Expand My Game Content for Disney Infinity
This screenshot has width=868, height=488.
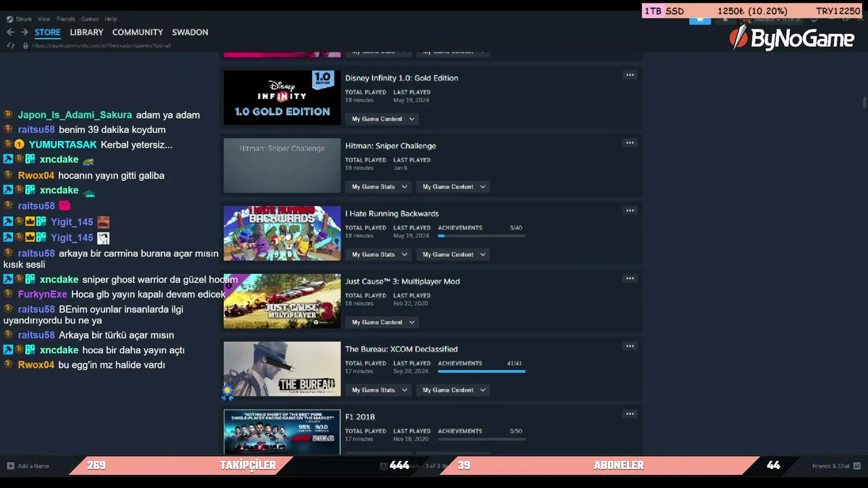click(x=383, y=119)
